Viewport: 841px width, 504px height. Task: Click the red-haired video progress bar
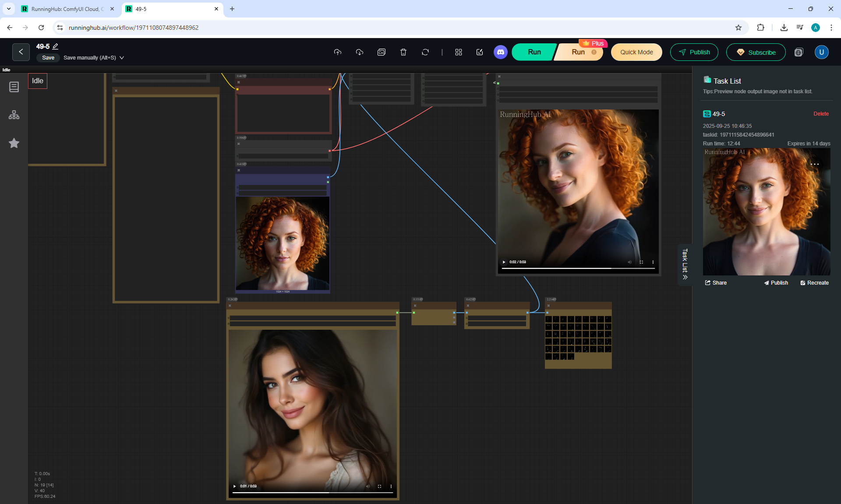pyautogui.click(x=578, y=268)
